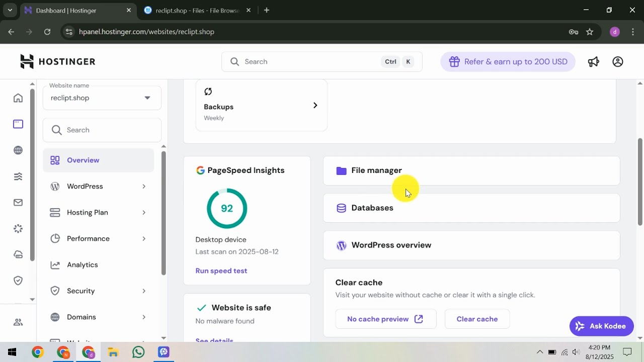The image size is (644, 362).
Task: Click the File manager folder icon
Action: (x=342, y=170)
